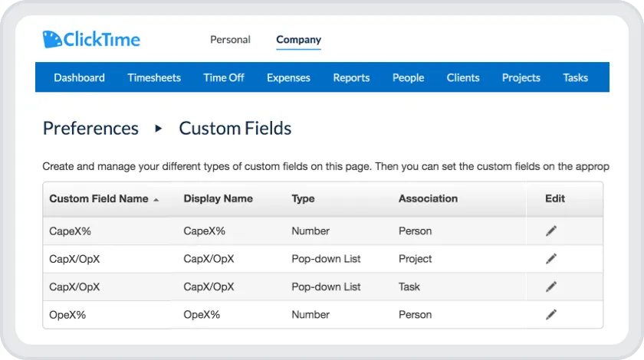Select the Company tab
This screenshot has height=360, width=644.
click(x=298, y=40)
